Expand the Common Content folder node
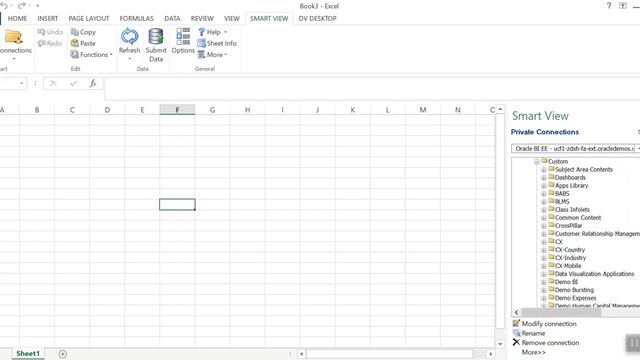640x360 pixels. (x=544, y=218)
